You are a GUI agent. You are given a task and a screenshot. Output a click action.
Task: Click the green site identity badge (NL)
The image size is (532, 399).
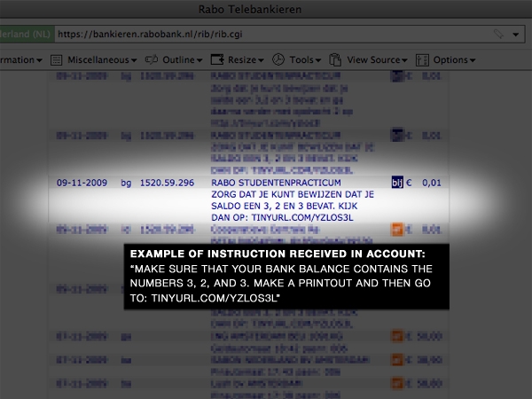point(27,34)
